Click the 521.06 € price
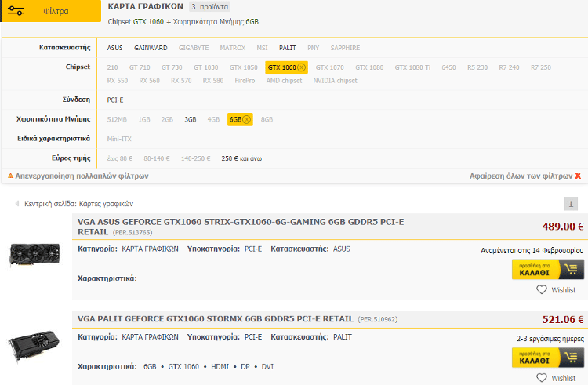This screenshot has width=588, height=385. point(562,319)
